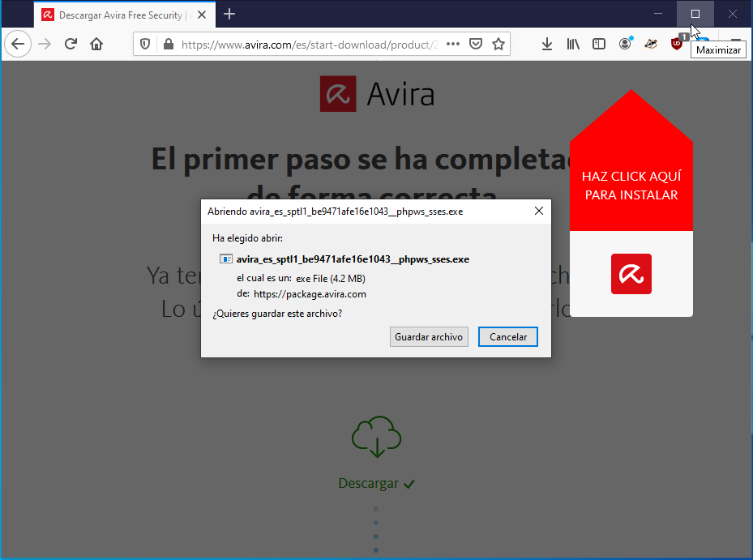Screen dimensions: 753x560
Task: Close the Abriendo download dialog
Action: click(x=539, y=211)
